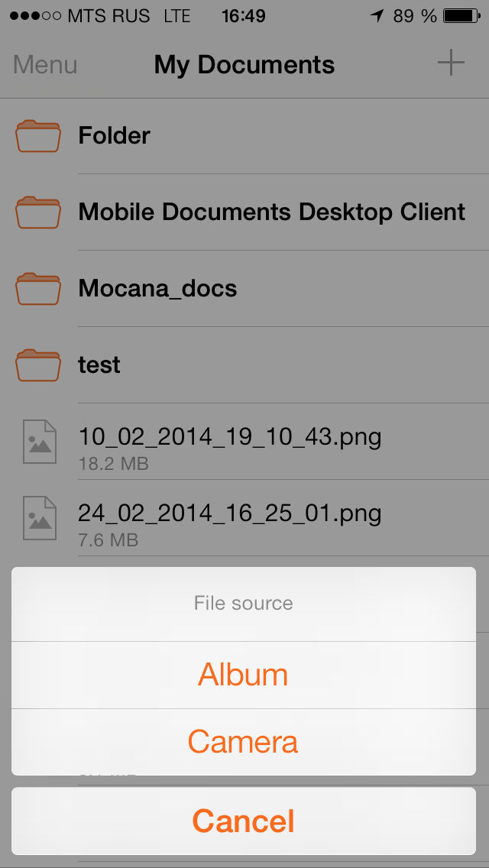Open the Menu in the navigation bar
The width and height of the screenshot is (489, 868).
point(45,65)
